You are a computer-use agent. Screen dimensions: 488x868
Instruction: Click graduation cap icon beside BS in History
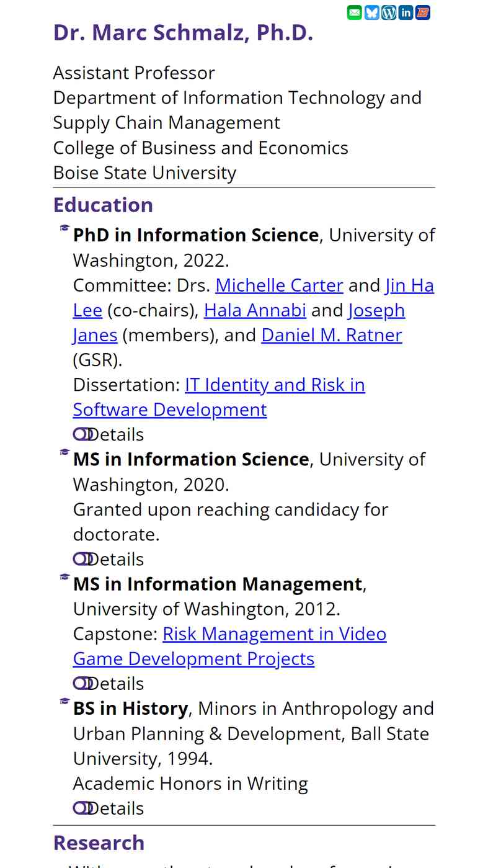coord(64,701)
